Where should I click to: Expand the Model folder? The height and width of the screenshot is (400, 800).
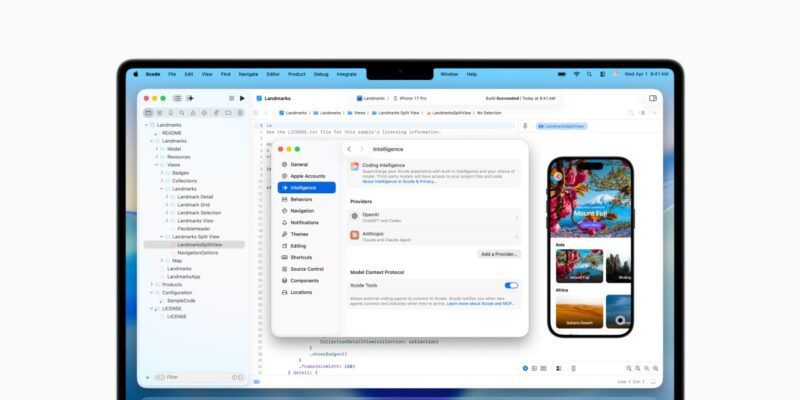(x=157, y=149)
